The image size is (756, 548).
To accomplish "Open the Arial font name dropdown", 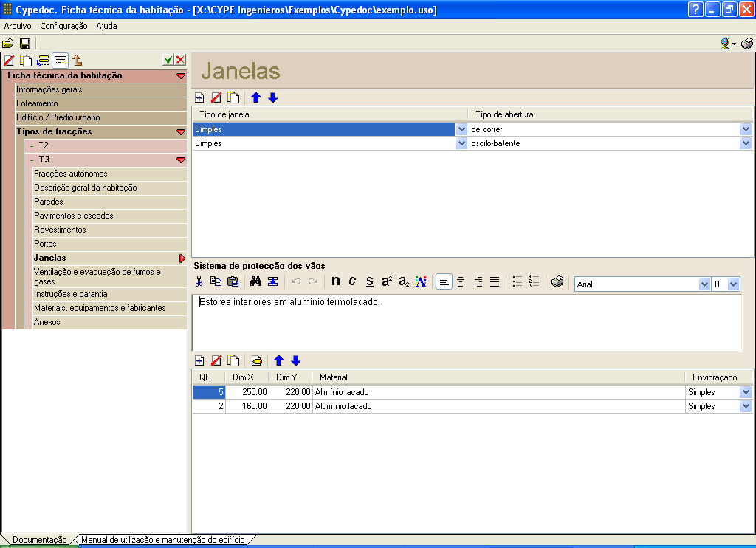I will (x=704, y=284).
